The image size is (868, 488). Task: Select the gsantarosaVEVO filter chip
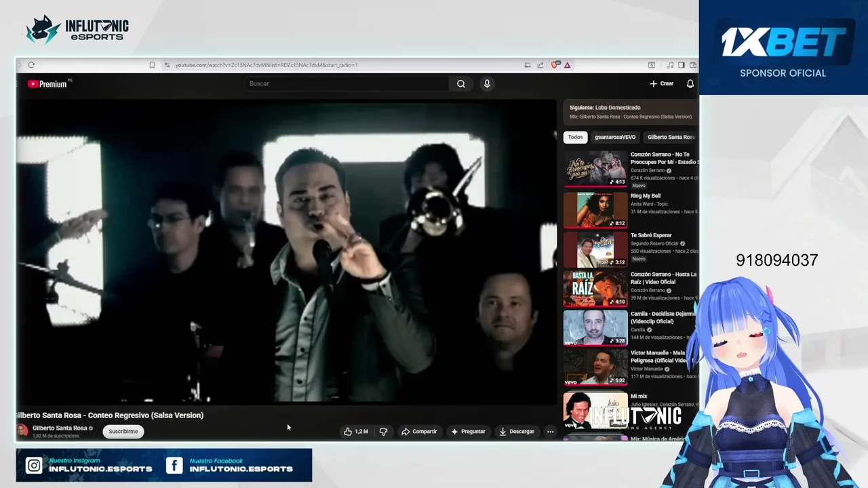click(615, 137)
